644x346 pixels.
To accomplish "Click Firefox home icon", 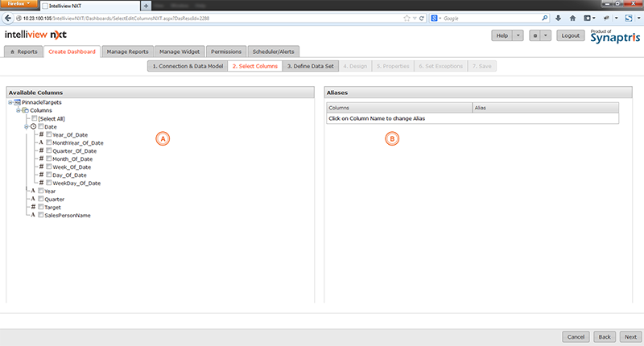I will tap(572, 17).
